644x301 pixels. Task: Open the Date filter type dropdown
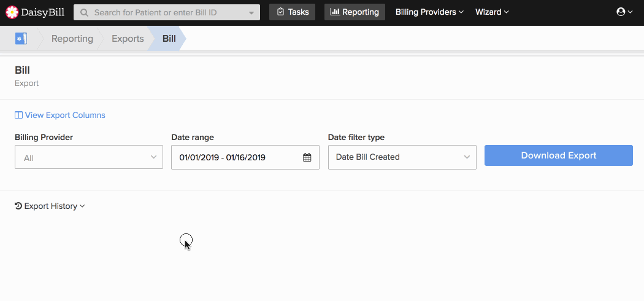click(402, 157)
